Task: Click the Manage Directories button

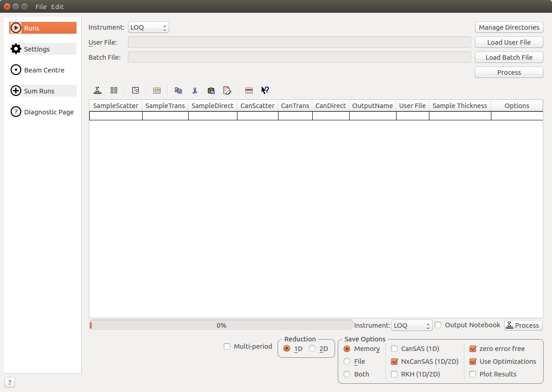Action: (509, 27)
